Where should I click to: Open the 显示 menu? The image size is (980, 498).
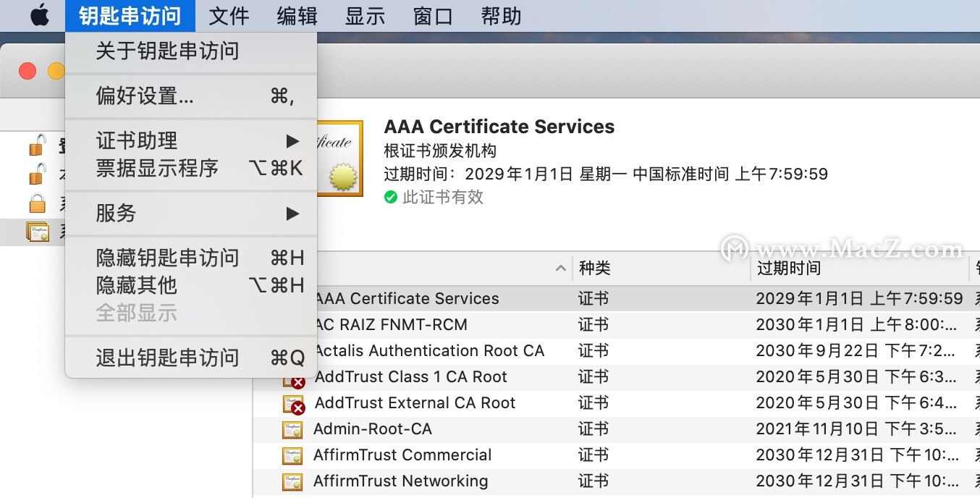(365, 16)
